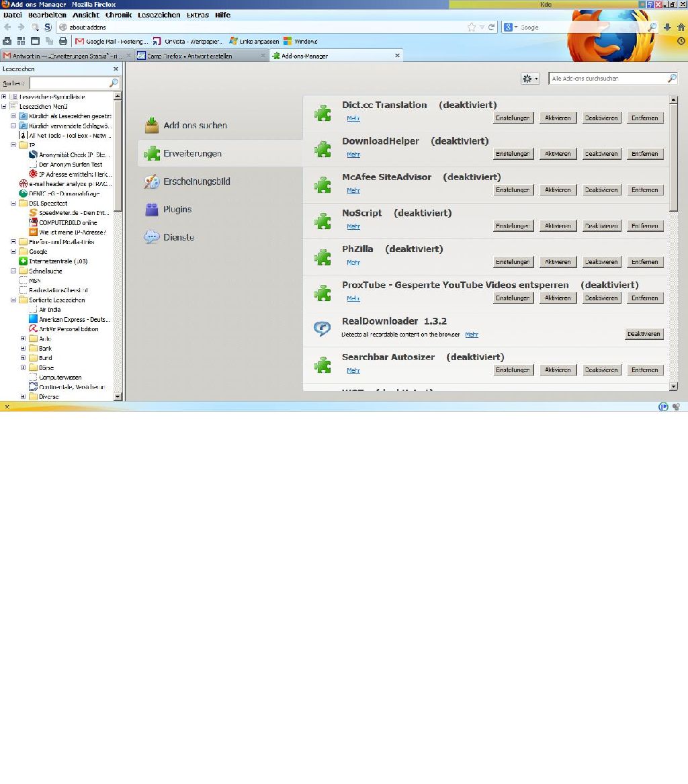Collapse the Sortierte Lesezeichen folder
The image size is (688, 784).
tap(13, 300)
